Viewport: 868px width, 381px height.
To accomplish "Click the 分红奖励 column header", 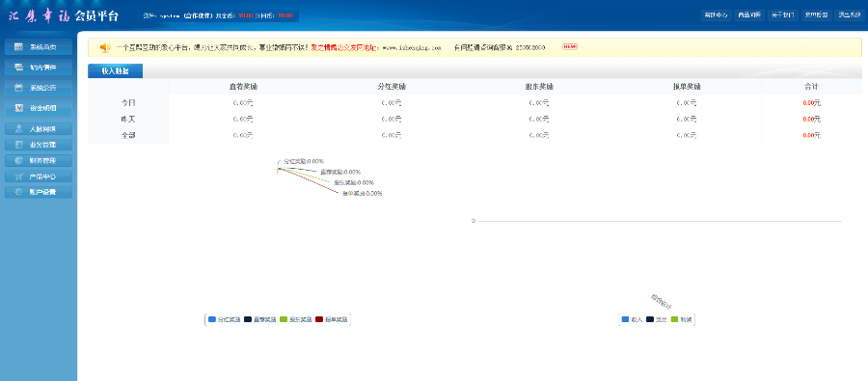I will (392, 87).
